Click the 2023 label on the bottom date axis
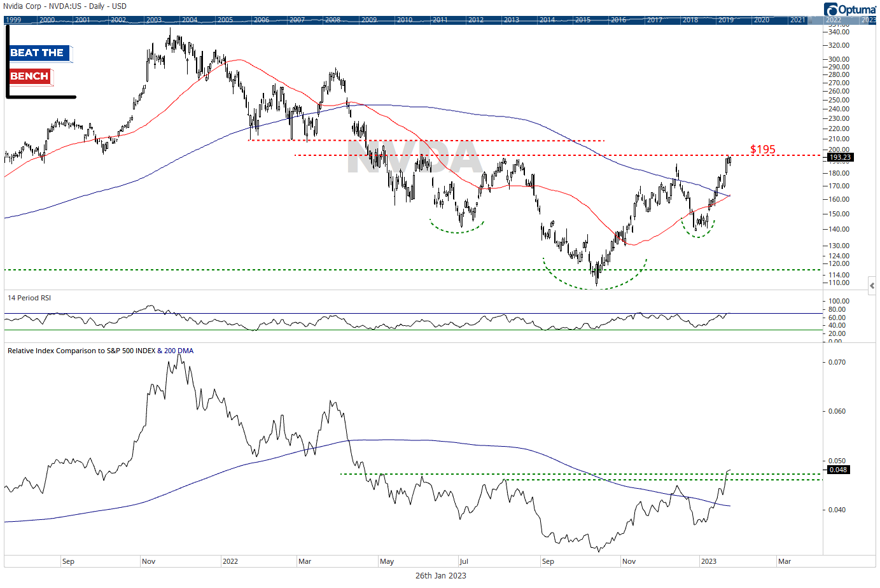The height and width of the screenshot is (588, 880). 708,561
